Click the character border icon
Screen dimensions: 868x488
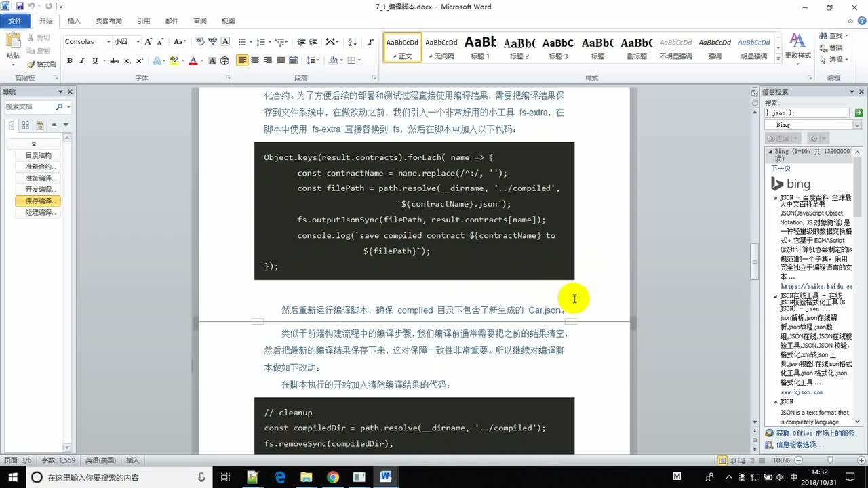[225, 41]
